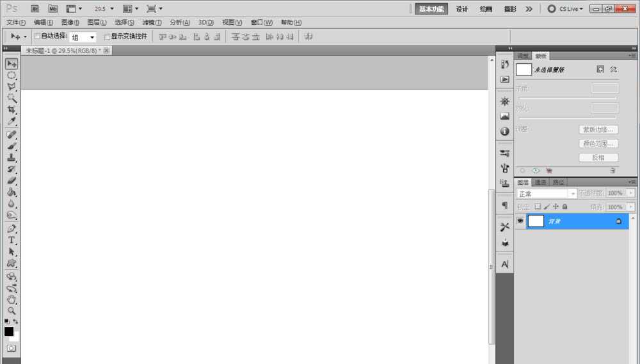The width and height of the screenshot is (640, 364).
Task: Pick the Polygonal Lasso tool
Action: pos(12,86)
